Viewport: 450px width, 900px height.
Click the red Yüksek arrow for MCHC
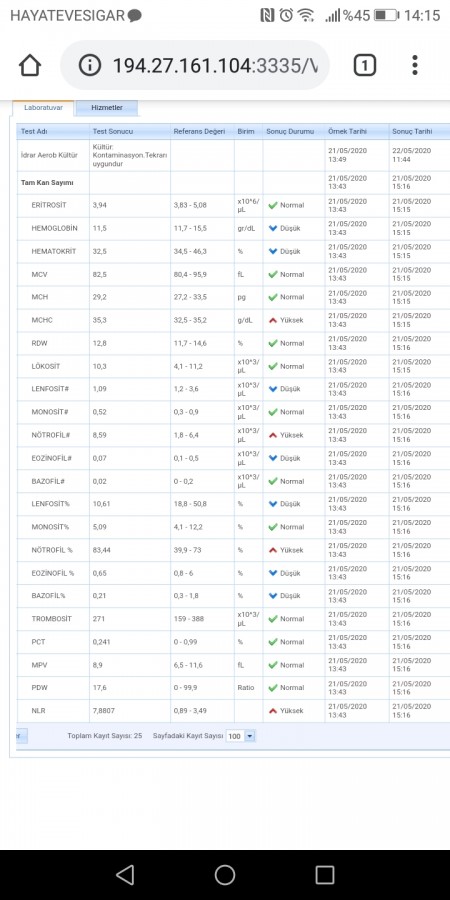tap(273, 320)
